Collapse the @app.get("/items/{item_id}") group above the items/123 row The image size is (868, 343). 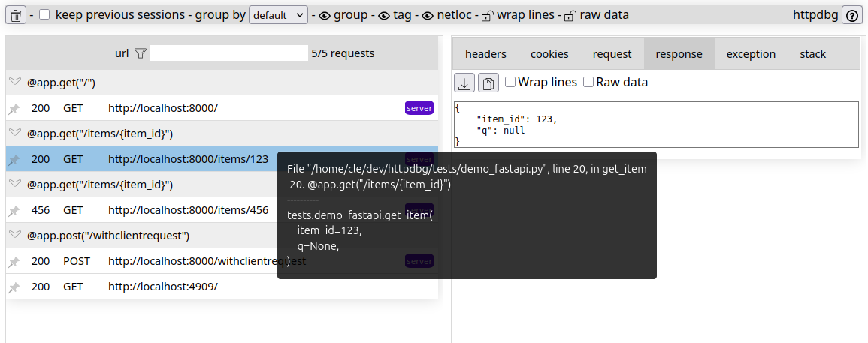click(x=15, y=133)
